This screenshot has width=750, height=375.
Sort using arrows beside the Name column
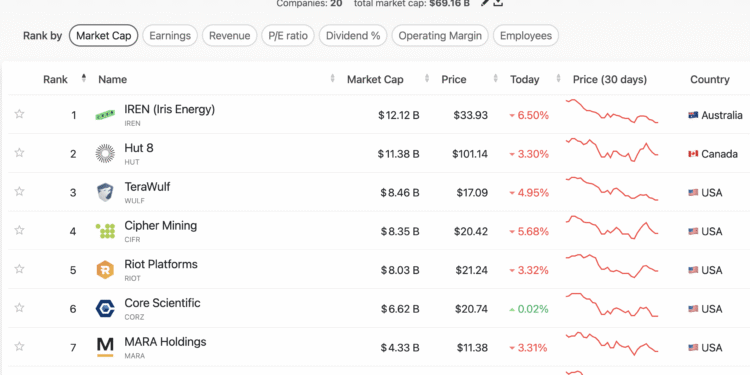(x=332, y=78)
